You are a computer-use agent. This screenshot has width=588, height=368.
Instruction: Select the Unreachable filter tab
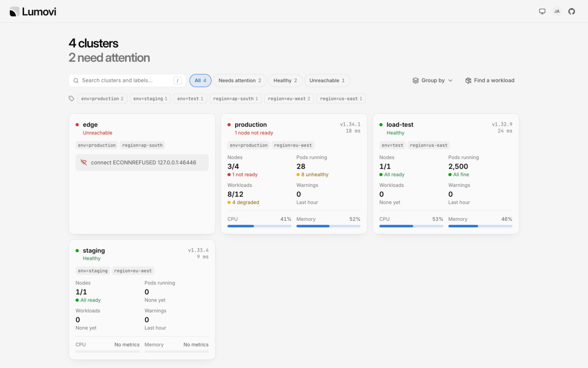coord(327,81)
